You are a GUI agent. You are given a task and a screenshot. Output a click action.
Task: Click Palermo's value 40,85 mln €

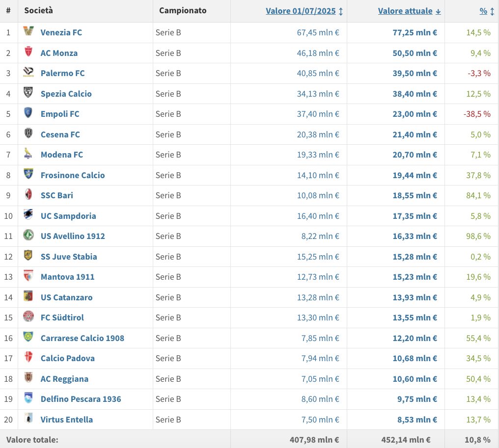click(x=318, y=73)
